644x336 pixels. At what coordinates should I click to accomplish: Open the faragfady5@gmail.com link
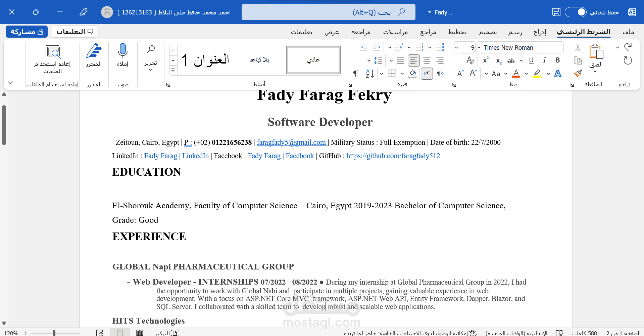[x=291, y=142]
